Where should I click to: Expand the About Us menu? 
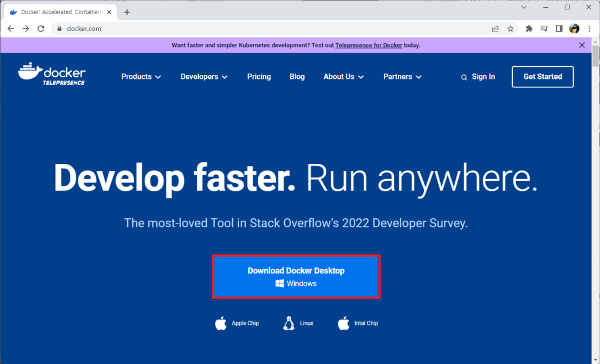point(343,77)
